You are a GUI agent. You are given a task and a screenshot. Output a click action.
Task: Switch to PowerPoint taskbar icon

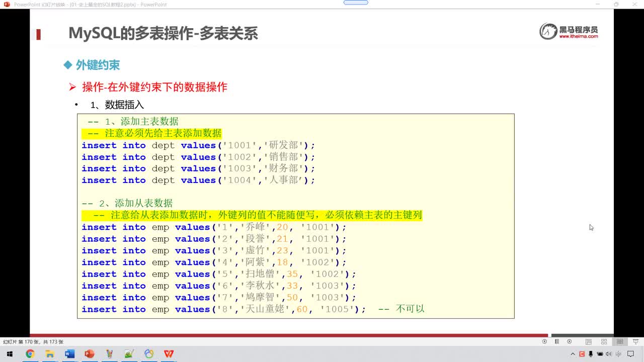(89, 354)
